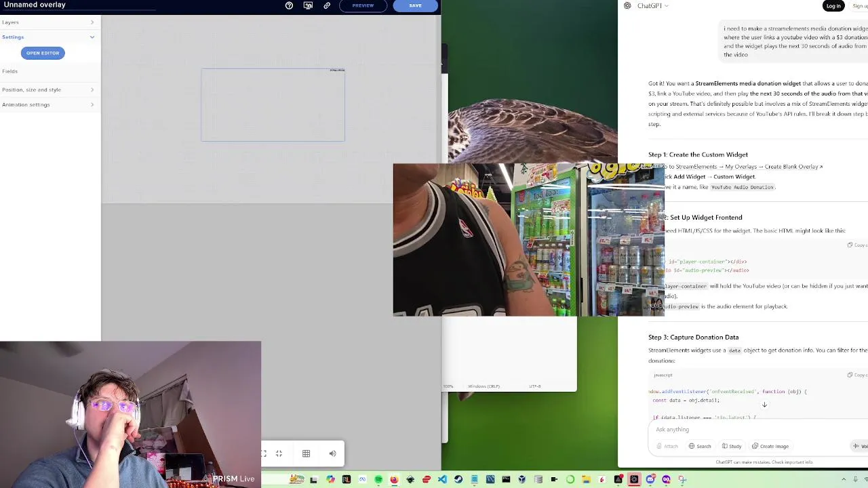This screenshot has width=868, height=488.
Task: Click Windows (CRLF) in Notepad status bar
Action: pyautogui.click(x=484, y=386)
